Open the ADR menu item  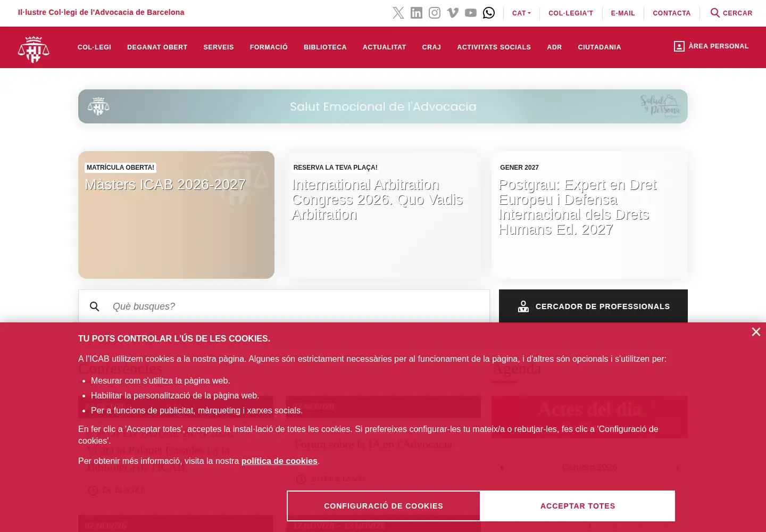[x=554, y=47]
